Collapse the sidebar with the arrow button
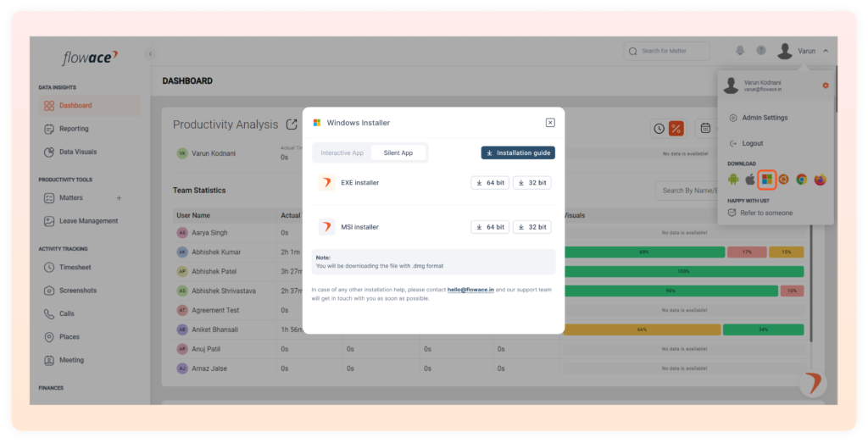 click(150, 54)
